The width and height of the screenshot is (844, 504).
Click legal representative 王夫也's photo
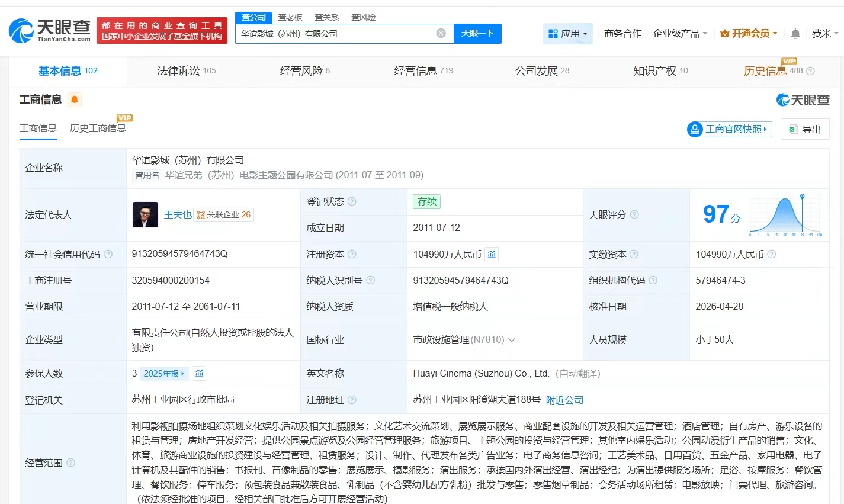[x=145, y=214]
